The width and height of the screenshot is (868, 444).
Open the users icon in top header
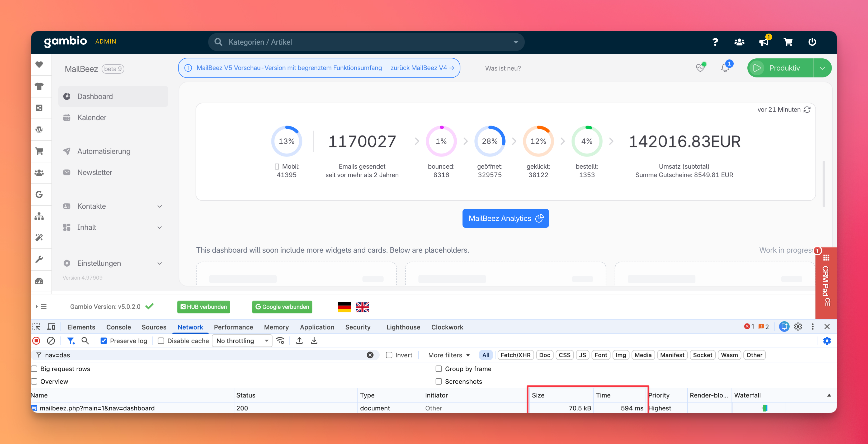click(x=739, y=42)
